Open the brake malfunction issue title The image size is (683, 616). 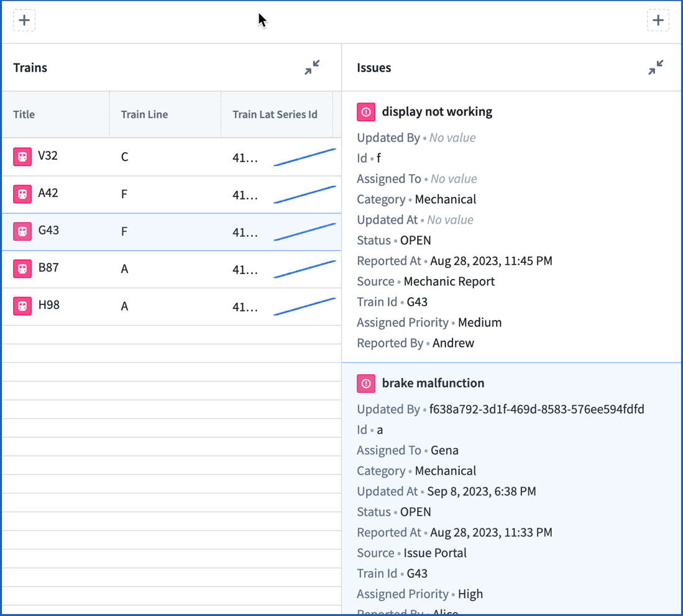coord(433,383)
